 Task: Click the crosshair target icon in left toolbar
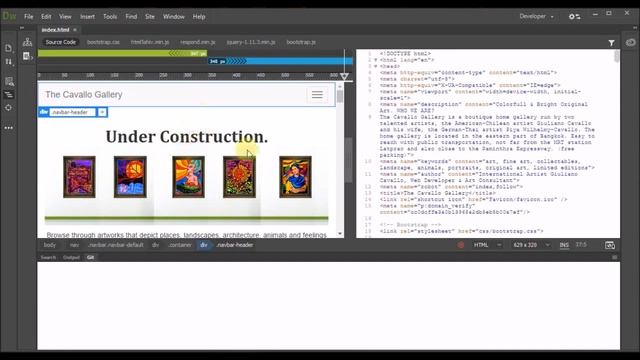tap(9, 108)
